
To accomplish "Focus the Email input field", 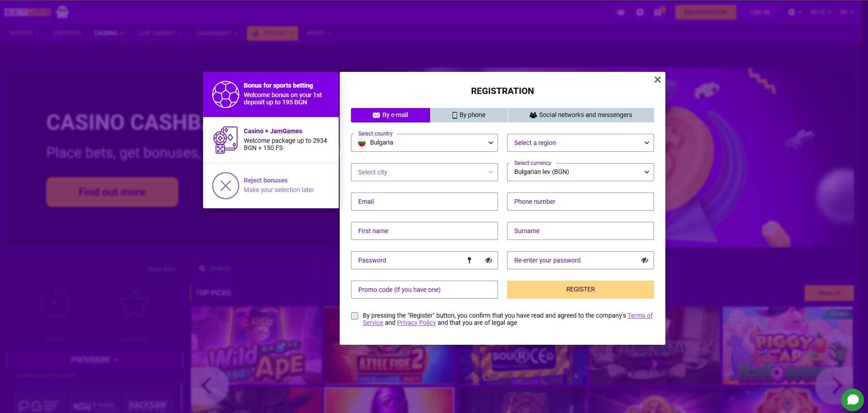I will [424, 202].
